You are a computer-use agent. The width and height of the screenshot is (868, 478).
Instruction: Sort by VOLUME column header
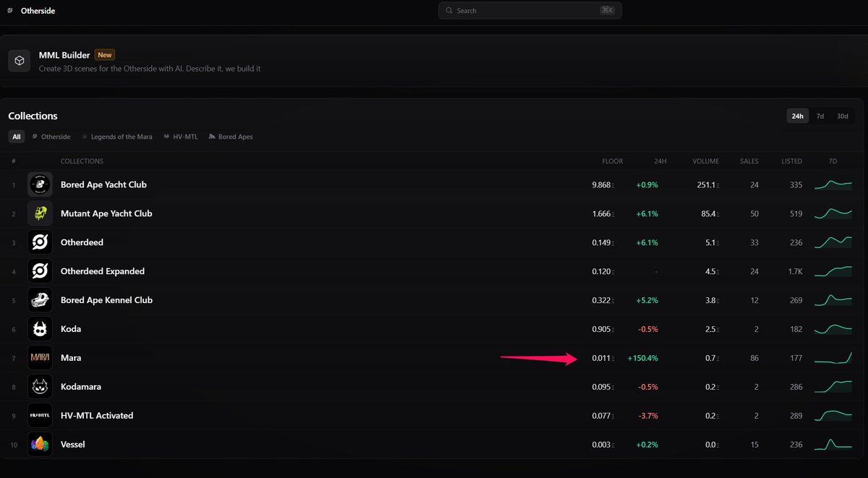(x=705, y=161)
